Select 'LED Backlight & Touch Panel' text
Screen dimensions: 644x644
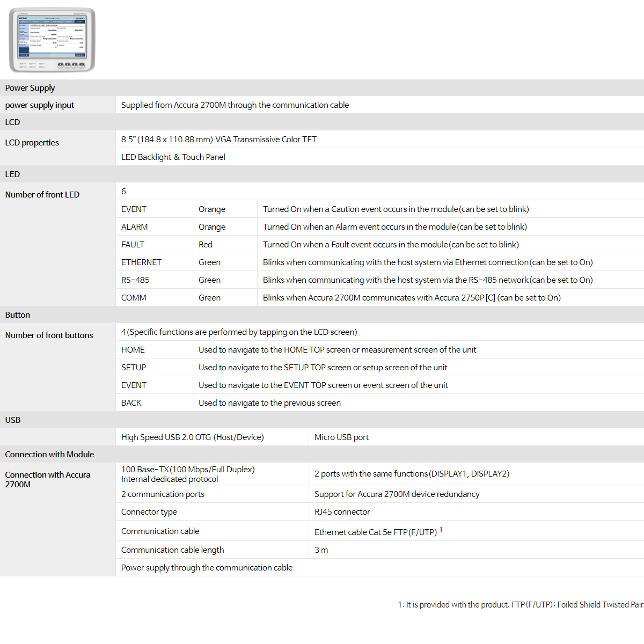point(173,157)
